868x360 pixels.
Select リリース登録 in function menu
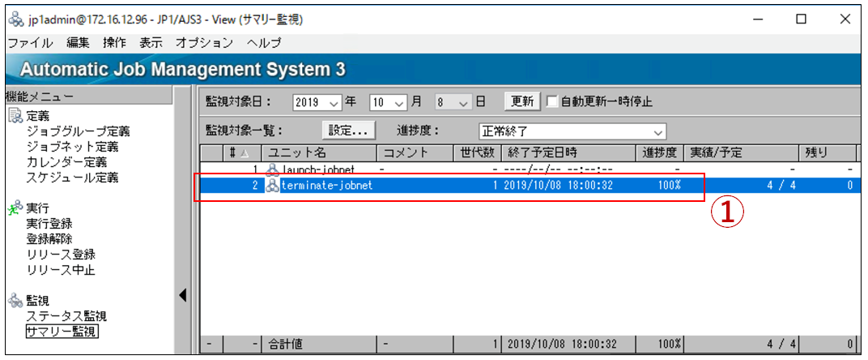[x=61, y=255]
